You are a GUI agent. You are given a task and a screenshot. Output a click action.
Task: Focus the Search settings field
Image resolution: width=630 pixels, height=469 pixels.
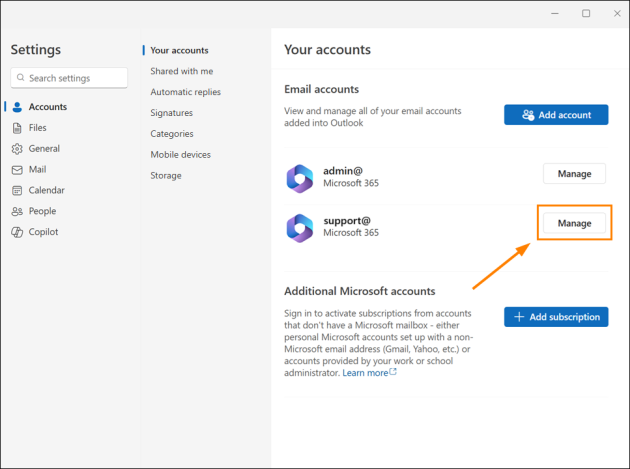[x=69, y=78]
